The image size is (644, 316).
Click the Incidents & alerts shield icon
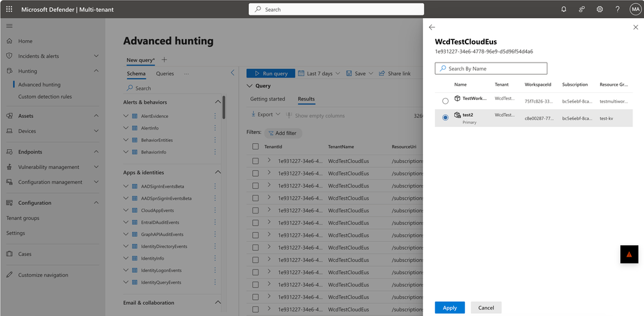coord(10,56)
